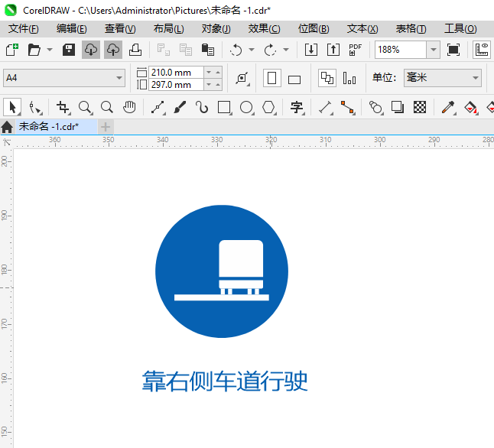Click the page width field 210.0 mm
This screenshot has height=448, width=494.
pyautogui.click(x=176, y=73)
